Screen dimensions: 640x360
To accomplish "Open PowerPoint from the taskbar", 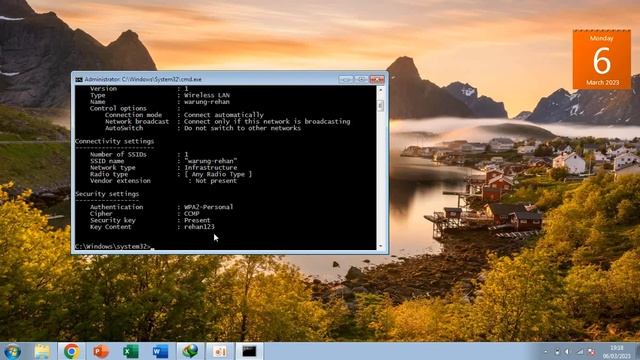I will pyautogui.click(x=101, y=351).
